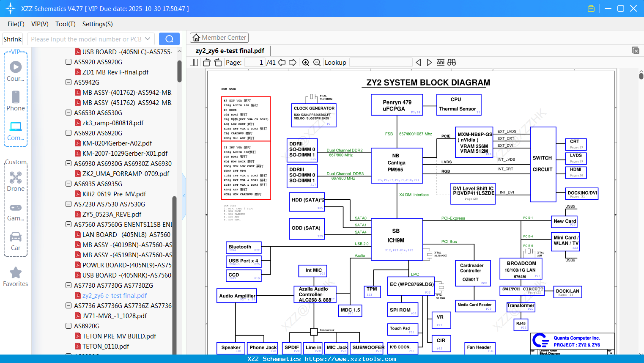Viewport: 644px width, 363px height.
Task: Toggle the Abi whole-word match icon
Action: [x=440, y=63]
